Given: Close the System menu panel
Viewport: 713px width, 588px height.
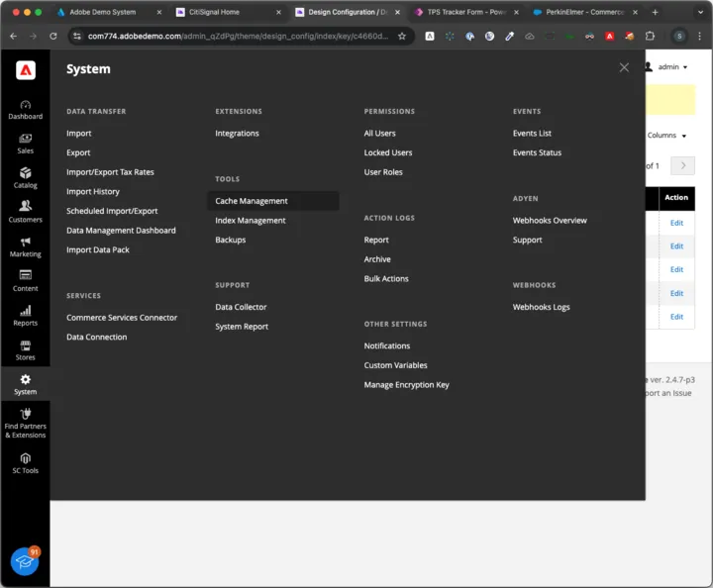Looking at the screenshot, I should point(624,67).
